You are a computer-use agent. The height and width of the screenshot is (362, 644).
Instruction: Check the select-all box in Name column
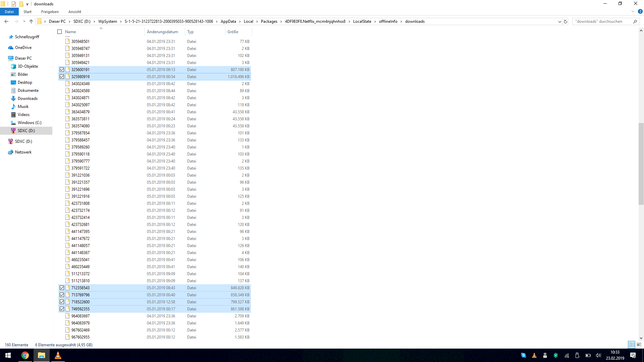pyautogui.click(x=59, y=32)
